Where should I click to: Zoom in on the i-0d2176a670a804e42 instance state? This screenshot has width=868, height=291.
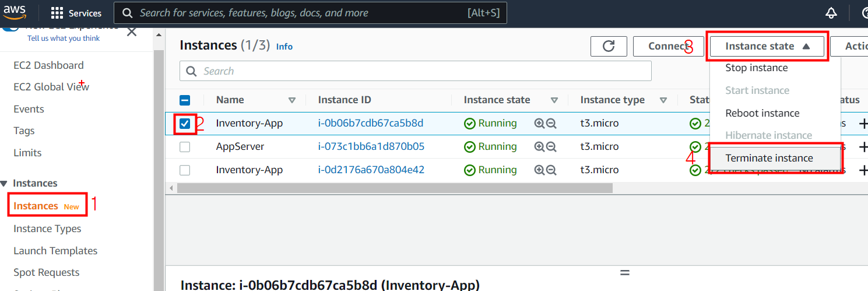click(x=539, y=170)
